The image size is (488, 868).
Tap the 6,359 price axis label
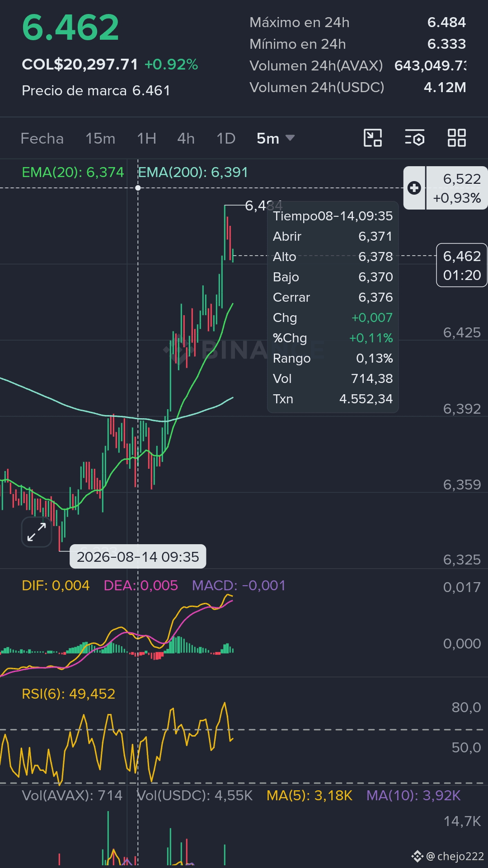(462, 485)
